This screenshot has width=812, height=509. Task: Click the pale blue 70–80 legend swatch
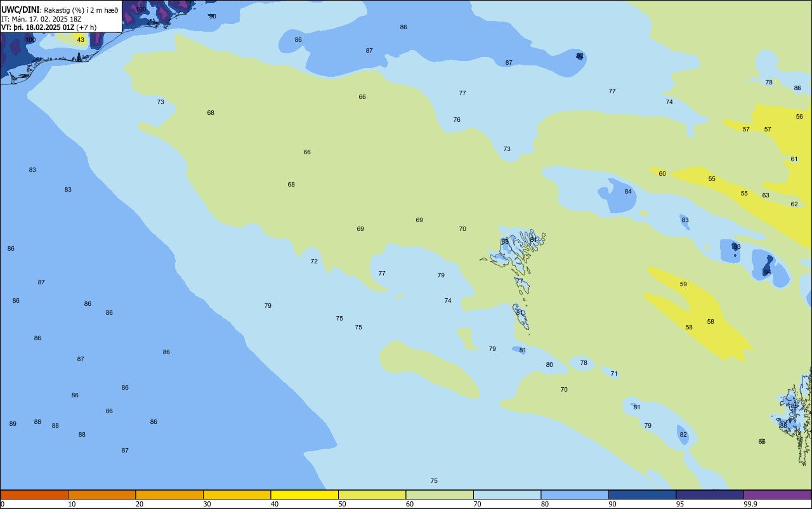[x=507, y=494]
